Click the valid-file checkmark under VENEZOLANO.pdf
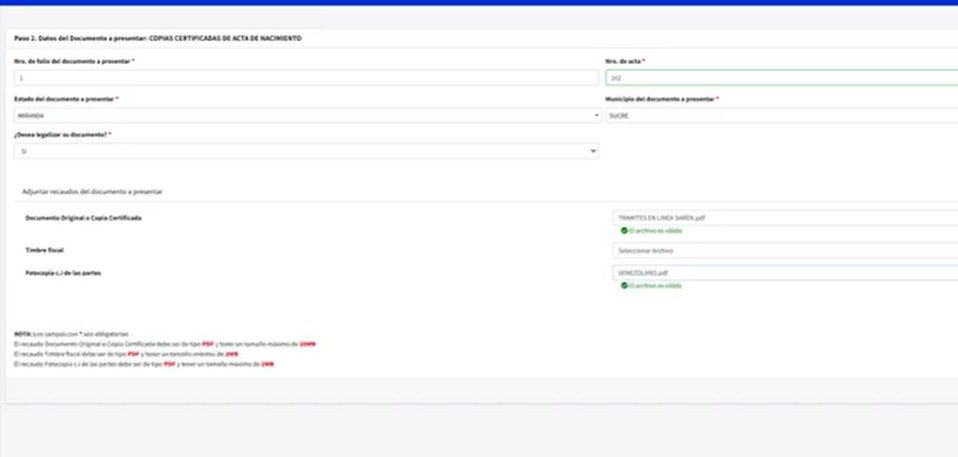Image resolution: width=958 pixels, height=457 pixels. (624, 285)
